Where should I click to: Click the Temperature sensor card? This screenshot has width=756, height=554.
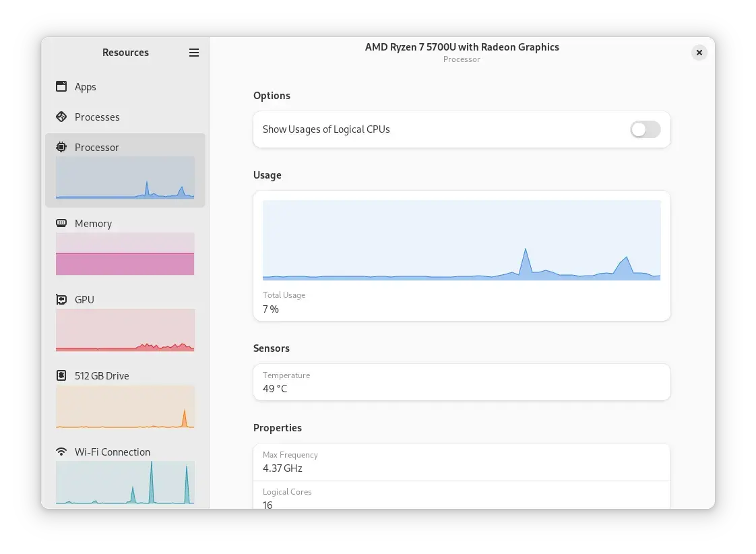(x=462, y=382)
